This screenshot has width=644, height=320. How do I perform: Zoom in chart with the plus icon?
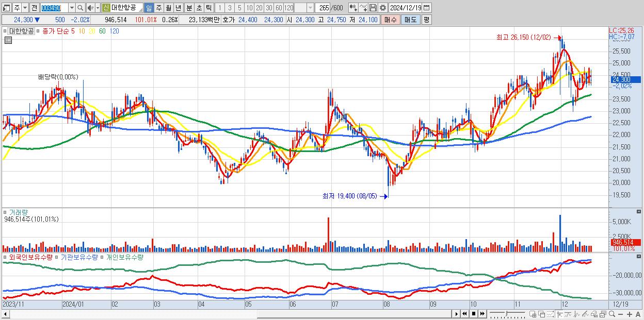[630, 314]
